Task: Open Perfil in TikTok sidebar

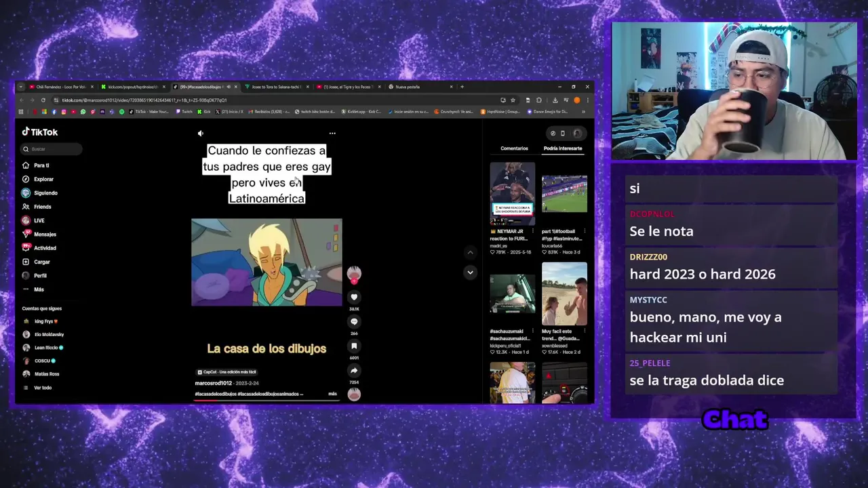Action: (35, 276)
